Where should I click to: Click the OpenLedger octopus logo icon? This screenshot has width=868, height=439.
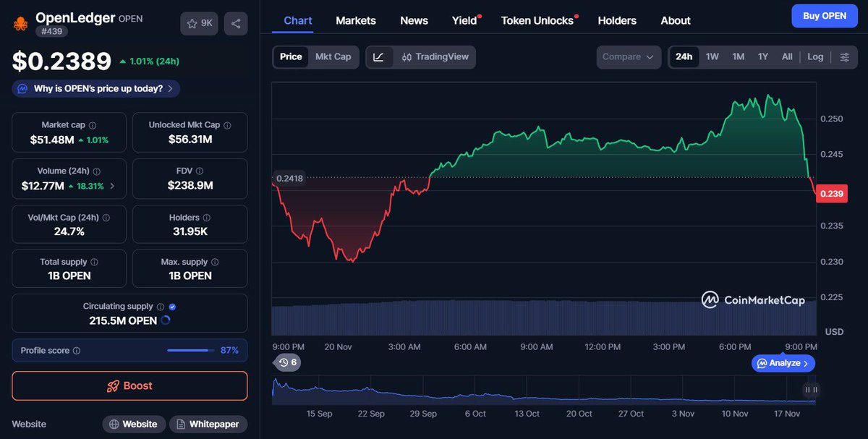click(x=21, y=23)
